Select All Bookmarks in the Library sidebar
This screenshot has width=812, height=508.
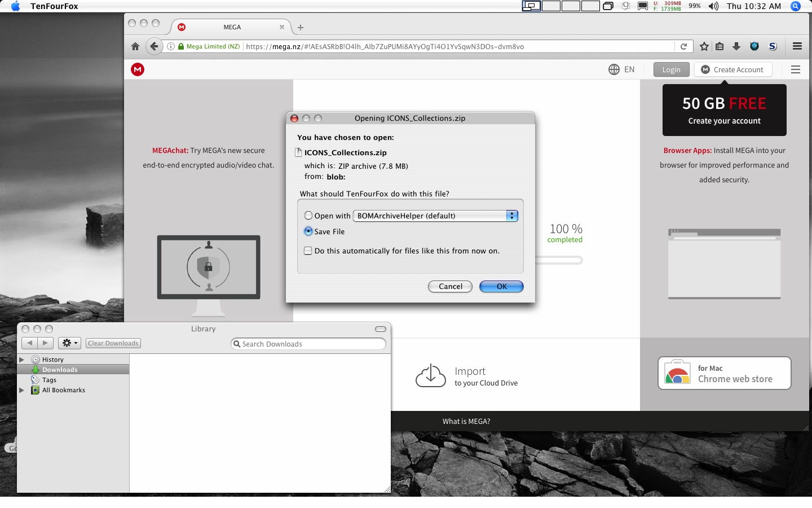[x=63, y=390]
